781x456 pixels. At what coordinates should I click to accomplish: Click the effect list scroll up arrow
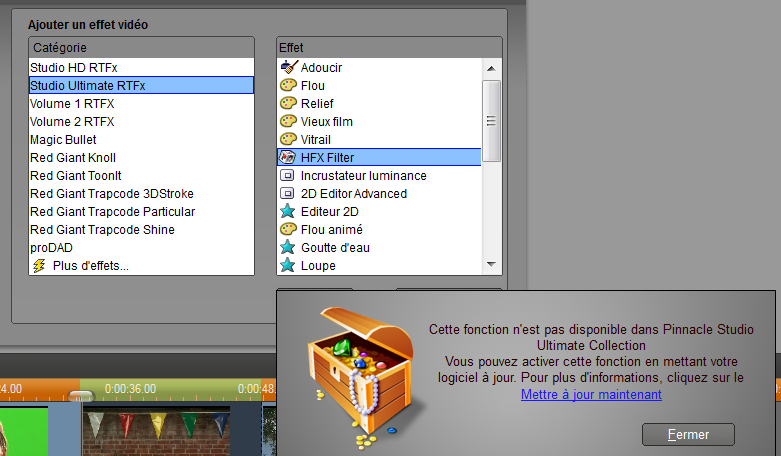pos(491,69)
